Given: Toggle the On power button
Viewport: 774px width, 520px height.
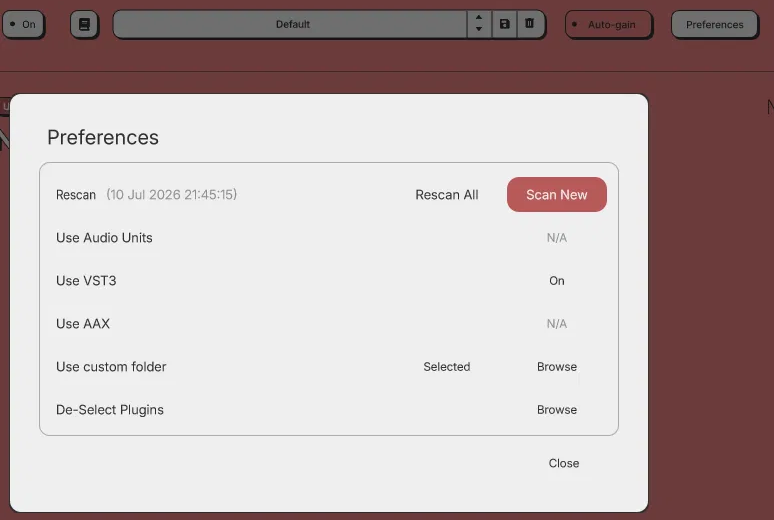Looking at the screenshot, I should pos(23,24).
